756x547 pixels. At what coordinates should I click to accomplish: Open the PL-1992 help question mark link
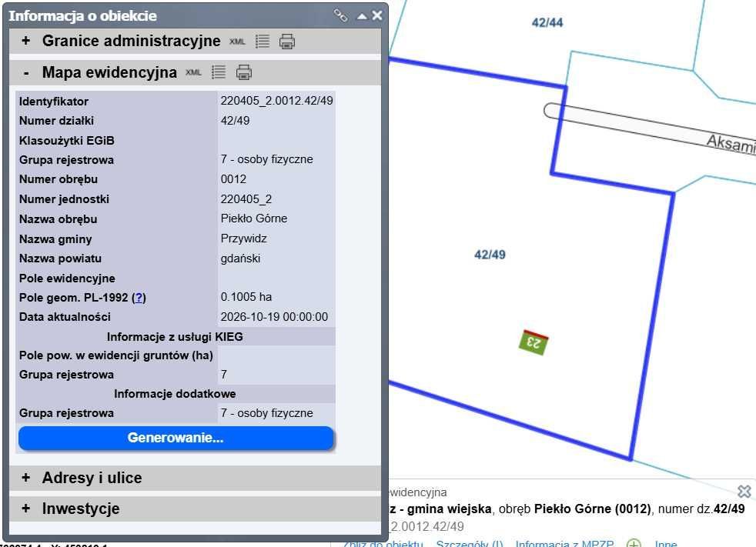pyautogui.click(x=139, y=298)
